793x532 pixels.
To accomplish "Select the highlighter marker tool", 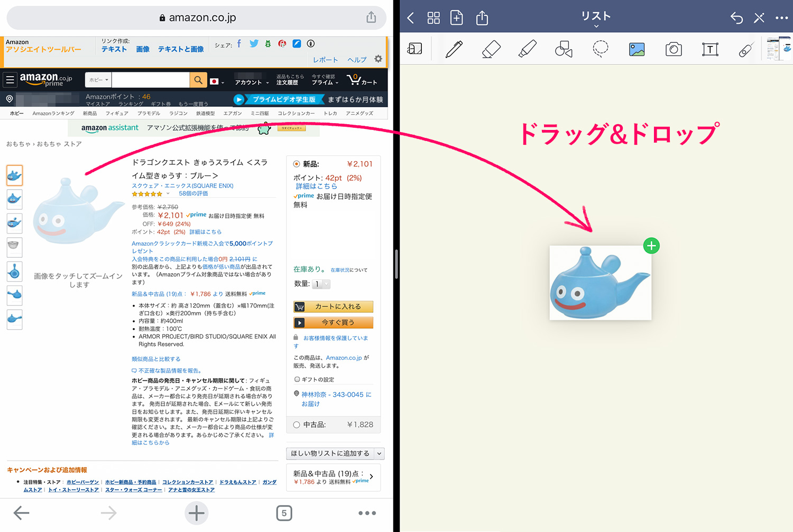I will [x=527, y=49].
